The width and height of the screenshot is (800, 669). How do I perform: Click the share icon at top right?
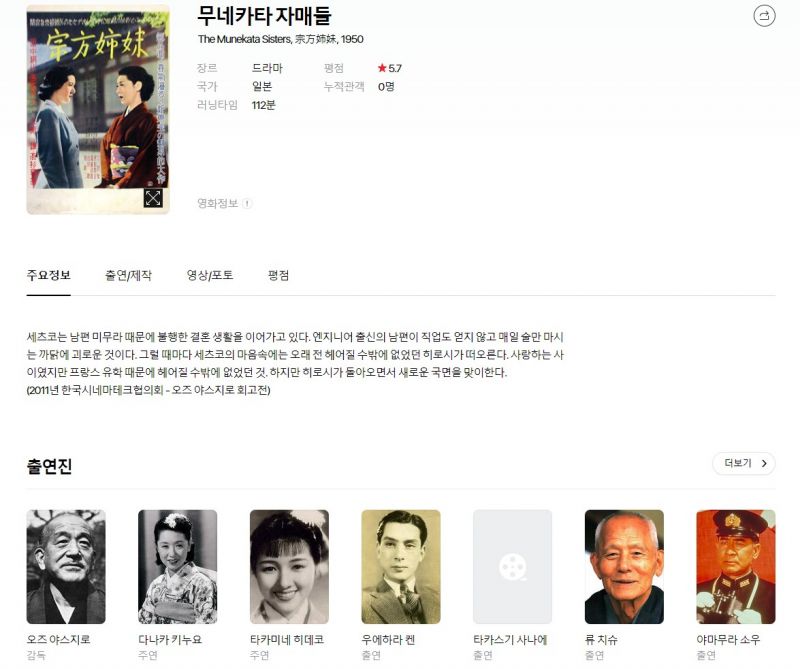764,15
